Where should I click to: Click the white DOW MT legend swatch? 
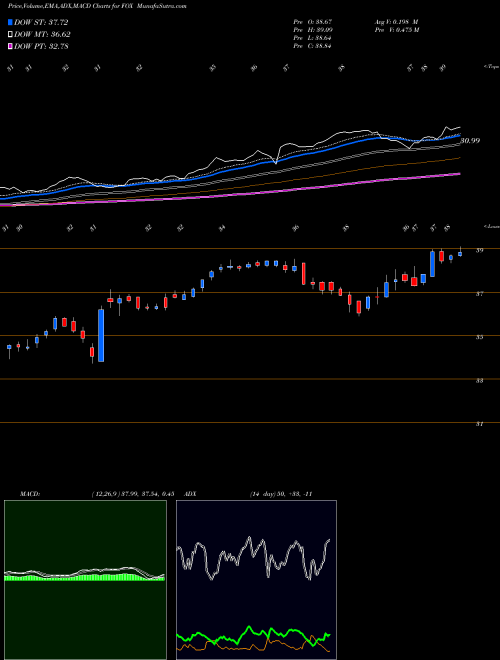point(10,35)
